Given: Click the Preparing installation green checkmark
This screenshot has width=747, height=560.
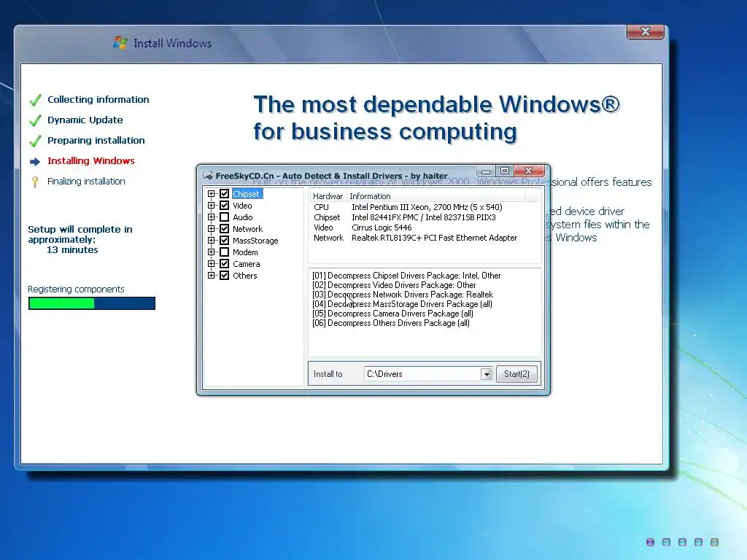Looking at the screenshot, I should pyautogui.click(x=35, y=141).
